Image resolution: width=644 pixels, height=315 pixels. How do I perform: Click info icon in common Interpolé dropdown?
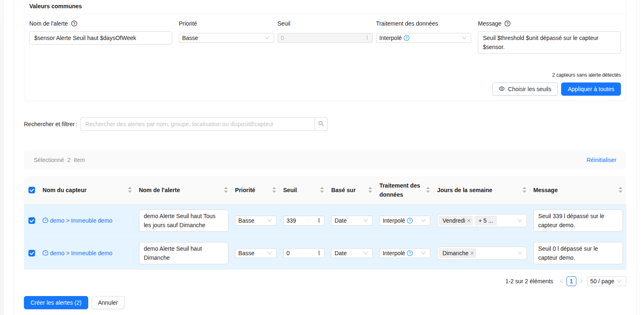click(x=407, y=38)
